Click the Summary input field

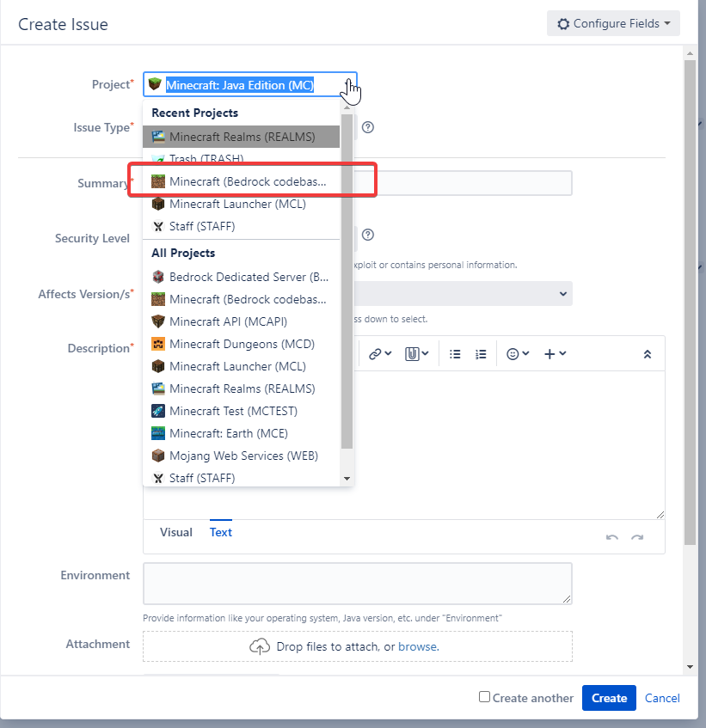point(464,183)
